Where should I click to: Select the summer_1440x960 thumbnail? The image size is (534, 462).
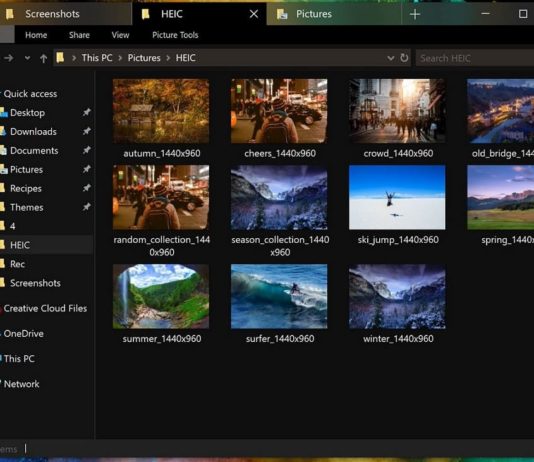161,297
